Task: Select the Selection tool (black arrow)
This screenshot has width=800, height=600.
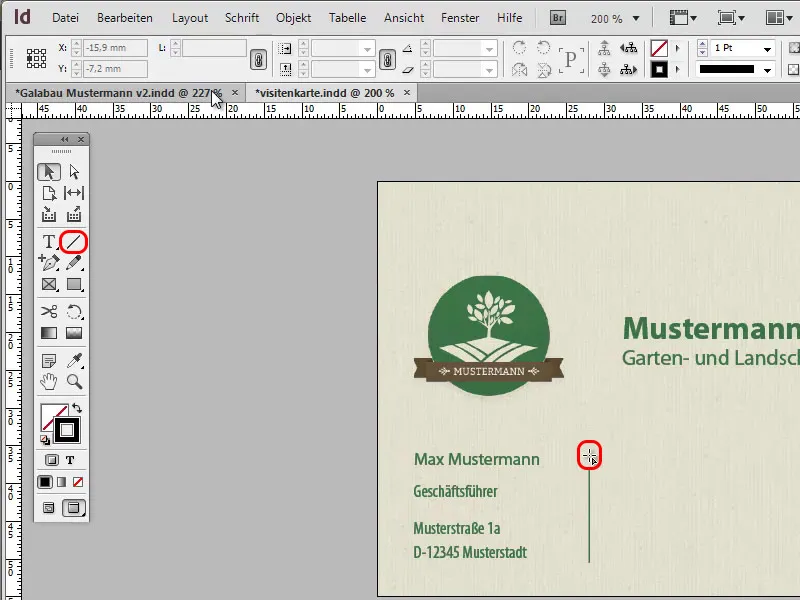Action: pos(49,172)
